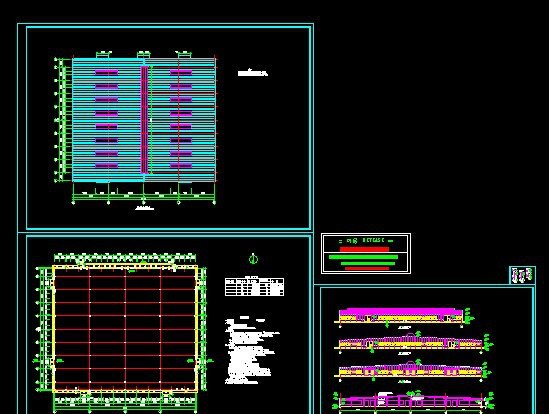Screen dimensions: 549x414
Task: Select the bottom red bar in the legend box
Action: coord(367,268)
